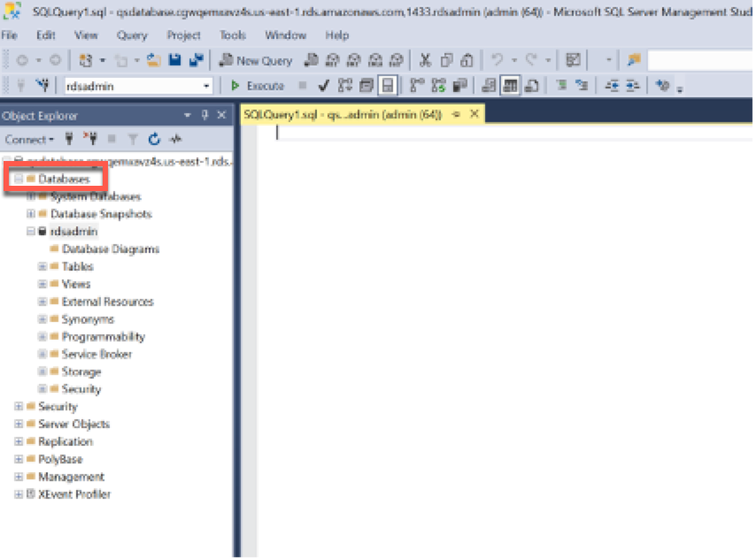Click the Disconnect icon in Object Explorer

click(91, 139)
